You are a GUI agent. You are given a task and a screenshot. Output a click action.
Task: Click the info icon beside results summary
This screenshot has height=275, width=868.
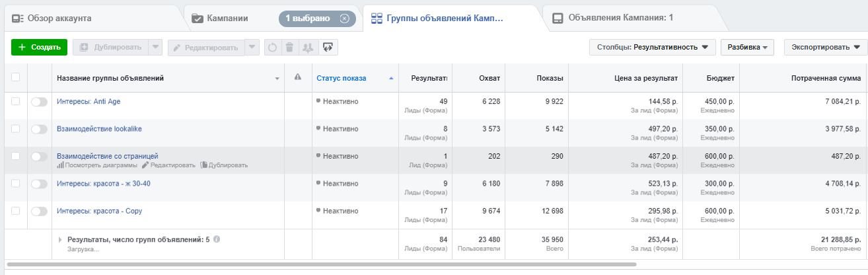pyautogui.click(x=217, y=239)
